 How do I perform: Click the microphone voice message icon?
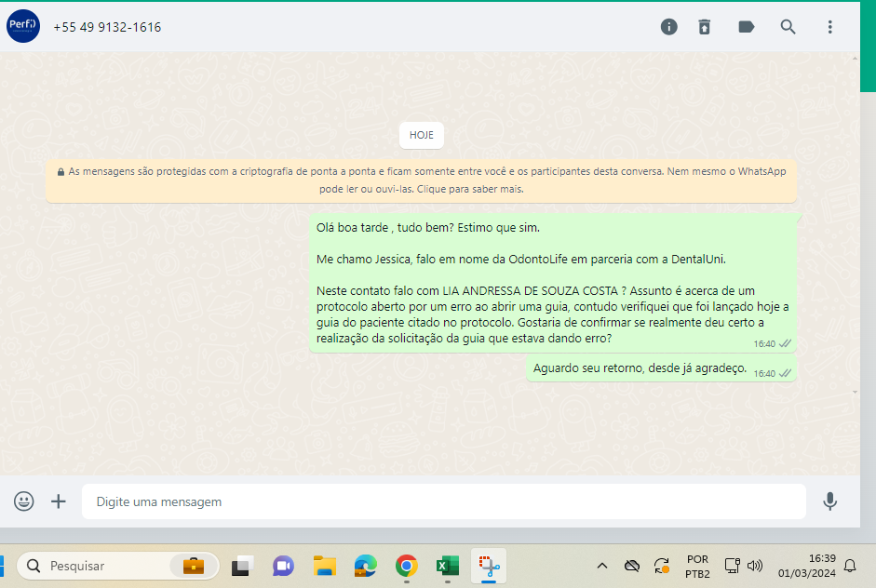click(829, 501)
